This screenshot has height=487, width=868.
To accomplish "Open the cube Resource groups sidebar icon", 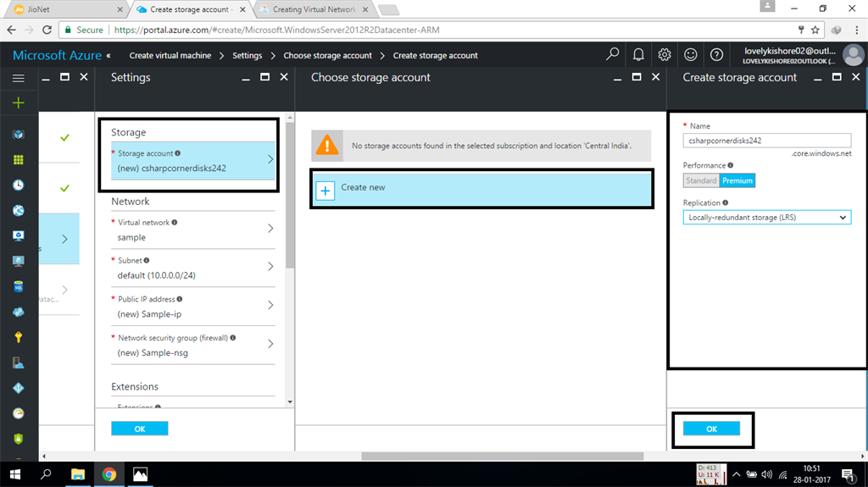I will [x=19, y=135].
